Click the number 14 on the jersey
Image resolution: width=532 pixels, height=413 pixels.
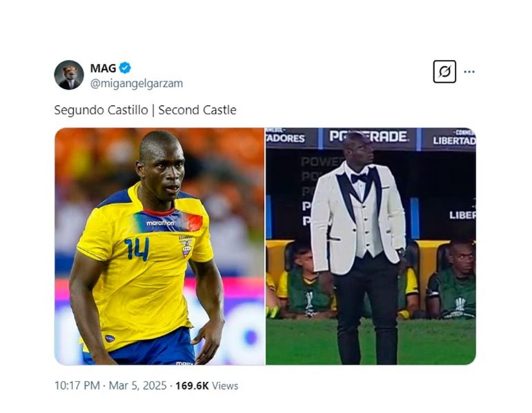tap(137, 249)
